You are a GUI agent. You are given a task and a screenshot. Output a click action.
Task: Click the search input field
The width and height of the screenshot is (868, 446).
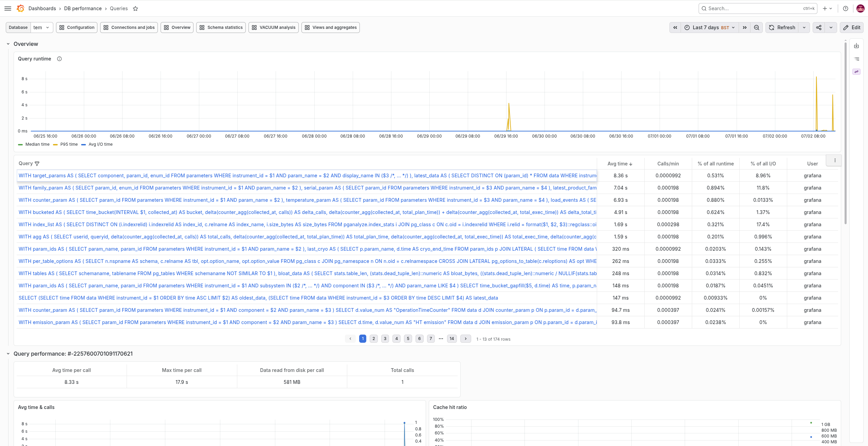click(x=758, y=8)
